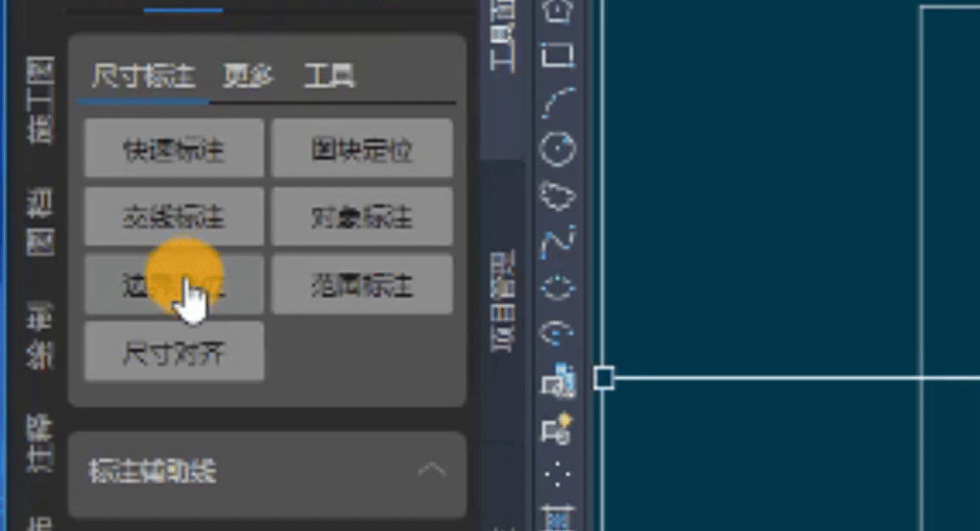The image size is (980, 531).
Task: Switch to the 更多 tab
Action: [248, 76]
